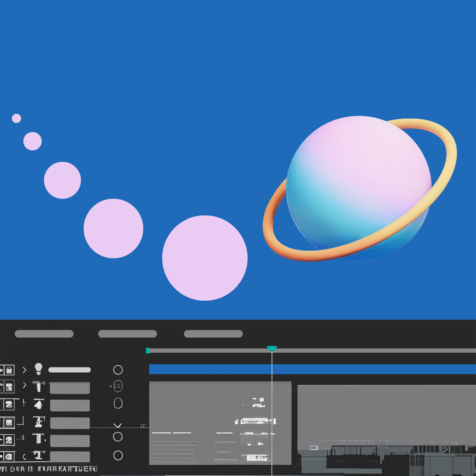Click the text icon on the fourth layer row
This screenshot has height=476, width=476.
39,422
